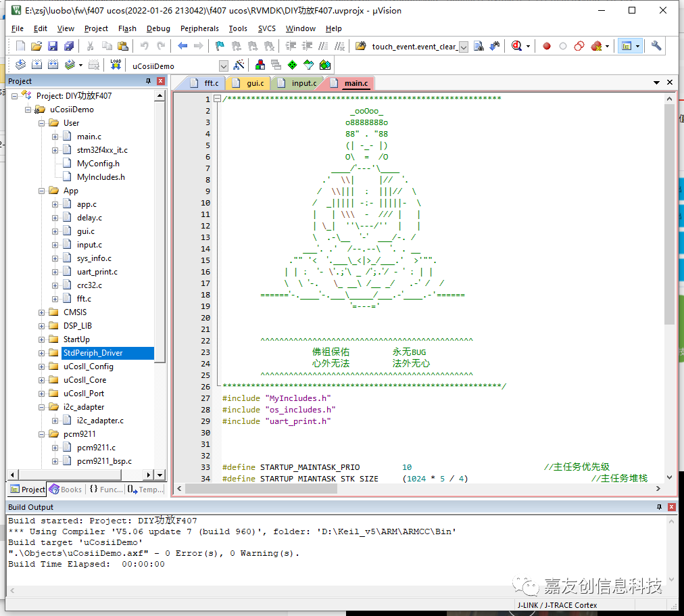Toggle pin on the Build Output panel
Viewport: 684px width, 616px height.
tap(659, 507)
